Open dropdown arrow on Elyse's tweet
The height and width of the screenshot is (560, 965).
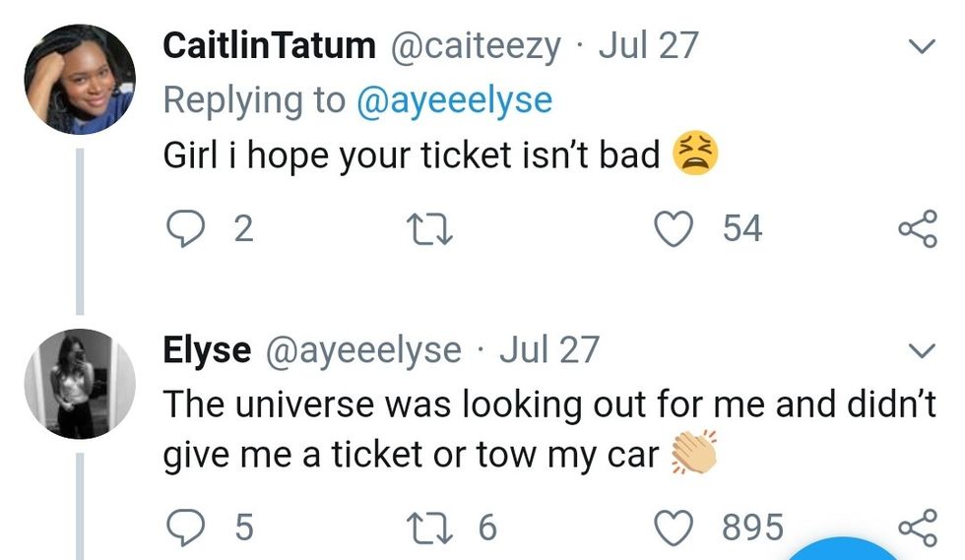click(921, 350)
